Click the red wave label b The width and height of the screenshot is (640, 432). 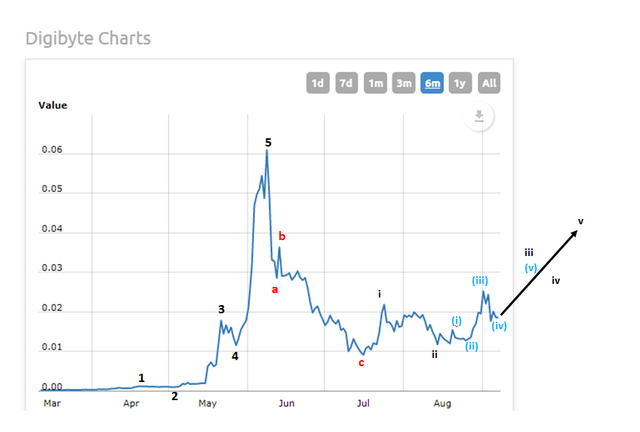tap(282, 236)
